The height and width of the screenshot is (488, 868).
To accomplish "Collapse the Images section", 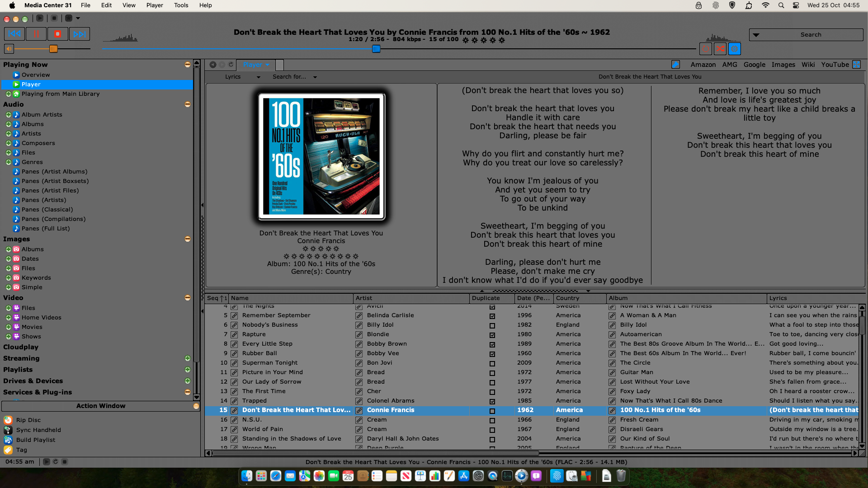I will pyautogui.click(x=188, y=239).
